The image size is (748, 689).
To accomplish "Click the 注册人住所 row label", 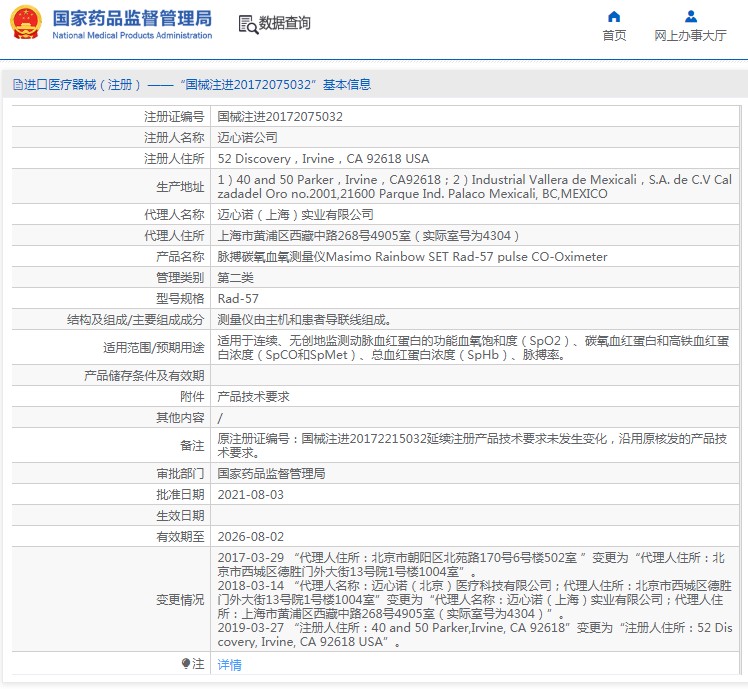I will (174, 159).
